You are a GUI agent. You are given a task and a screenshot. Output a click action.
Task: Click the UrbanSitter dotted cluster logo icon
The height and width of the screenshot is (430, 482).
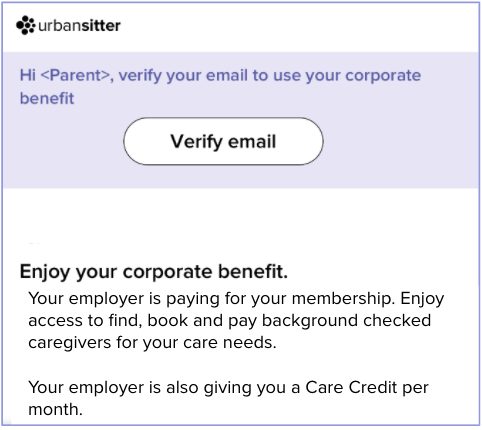[x=26, y=25]
